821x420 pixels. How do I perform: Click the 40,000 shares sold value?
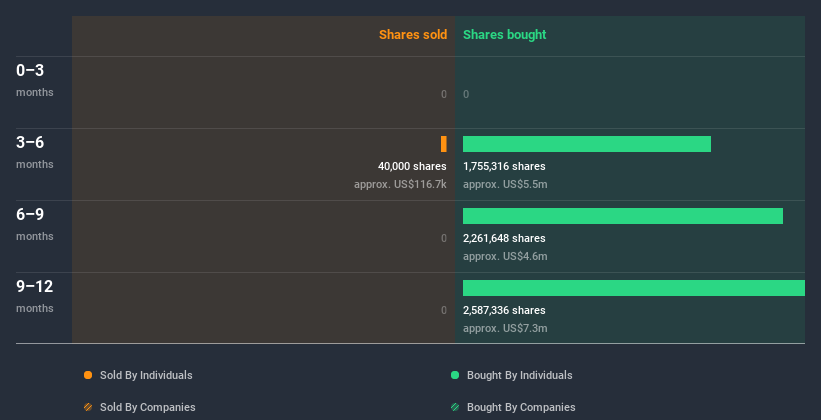(x=412, y=166)
